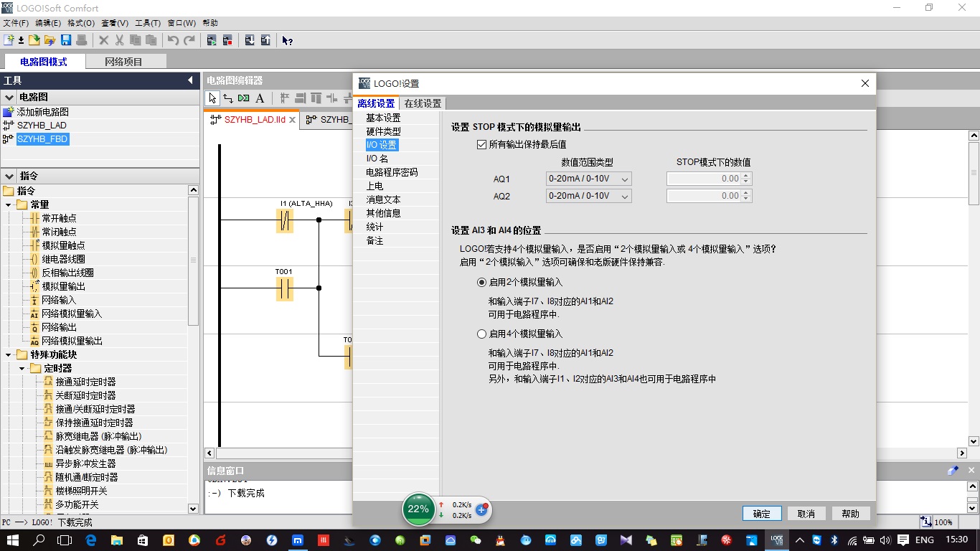
Task: Click the 接通延时定时器 icon
Action: [x=48, y=382]
